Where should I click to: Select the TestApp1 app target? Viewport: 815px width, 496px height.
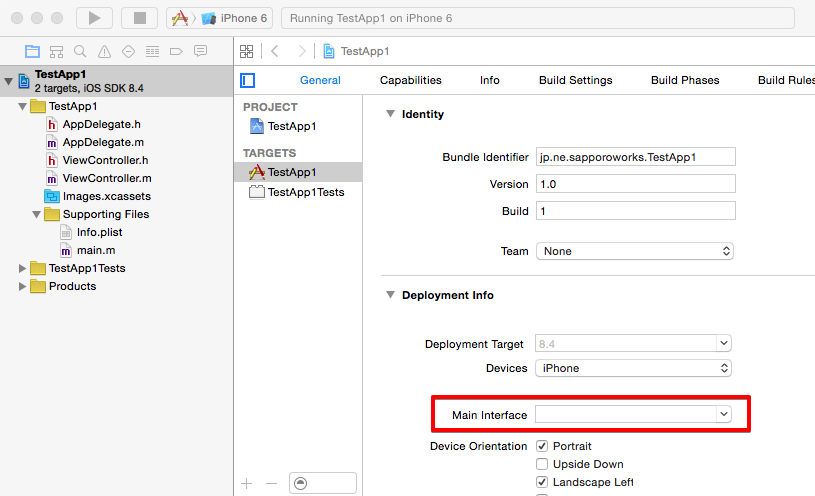298,172
